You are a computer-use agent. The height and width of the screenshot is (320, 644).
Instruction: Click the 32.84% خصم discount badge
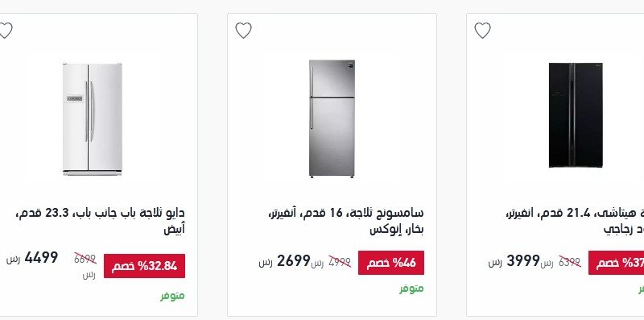144,266
